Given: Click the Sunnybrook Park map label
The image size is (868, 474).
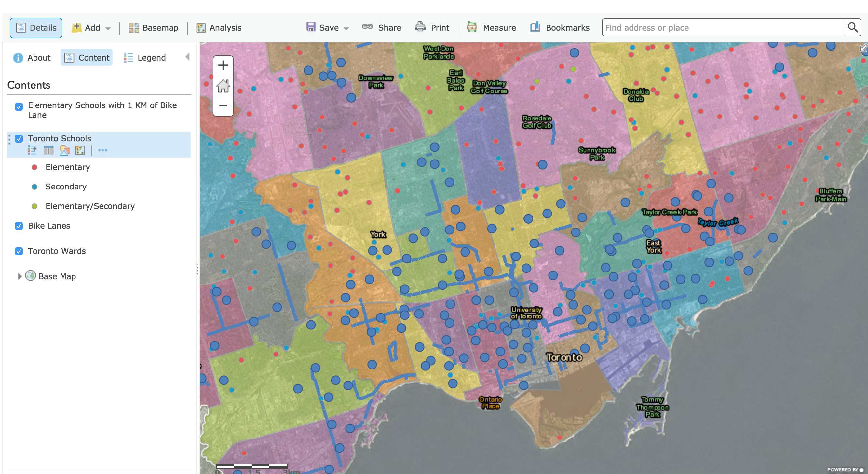Looking at the screenshot, I should tap(597, 153).
